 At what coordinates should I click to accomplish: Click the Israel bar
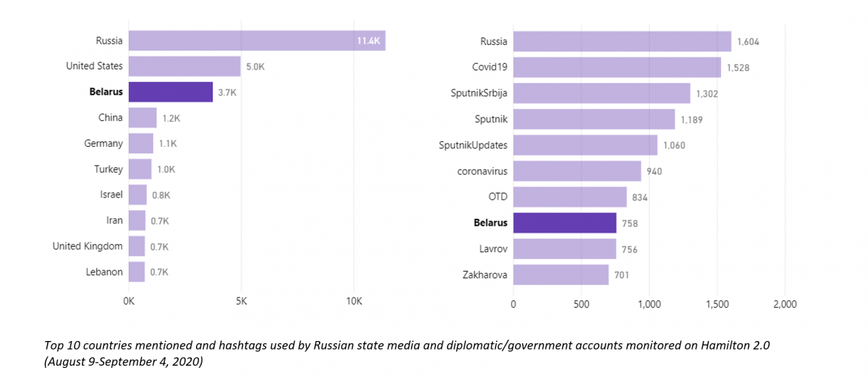[x=137, y=195]
